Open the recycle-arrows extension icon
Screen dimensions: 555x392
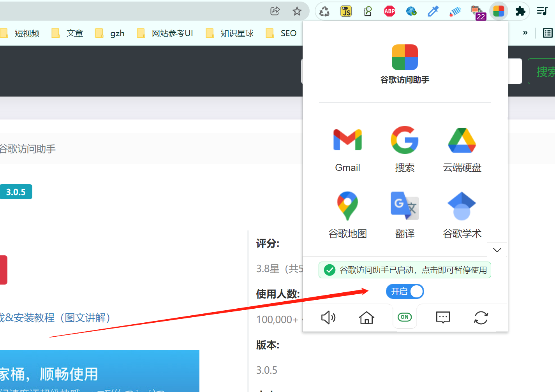[324, 11]
